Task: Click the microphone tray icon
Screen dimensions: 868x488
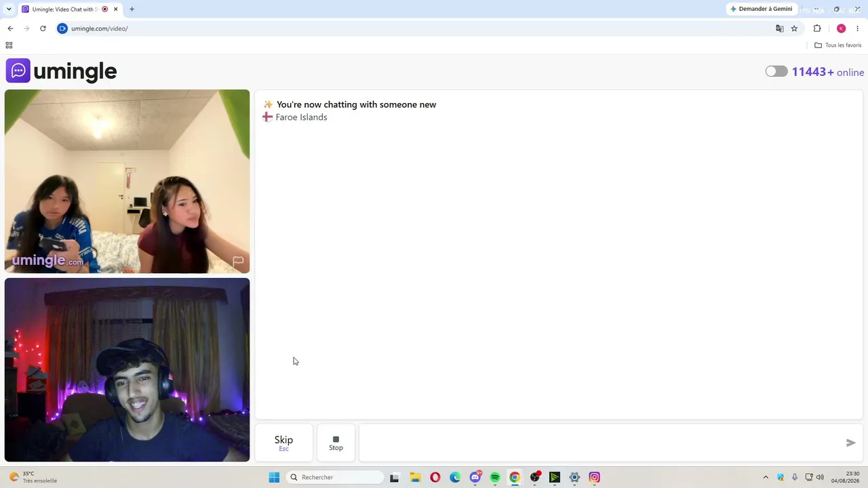Action: (x=795, y=477)
